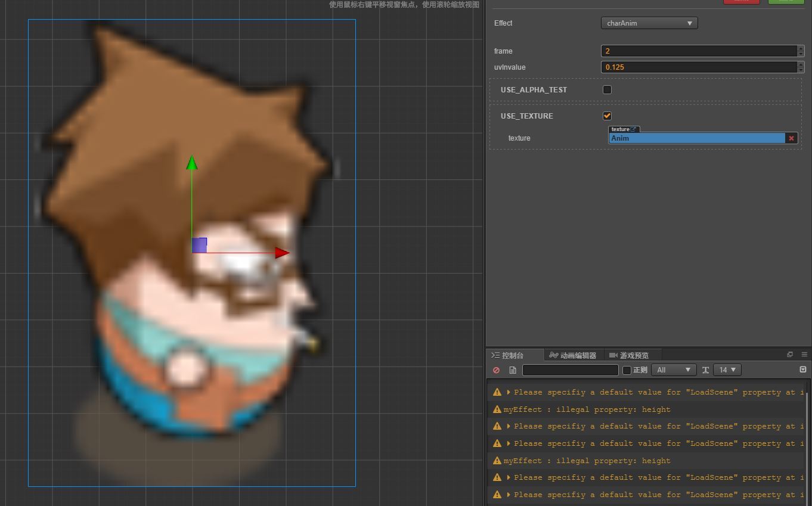Remove the Anim texture with the red X
This screenshot has width=812, height=506.
[x=792, y=138]
